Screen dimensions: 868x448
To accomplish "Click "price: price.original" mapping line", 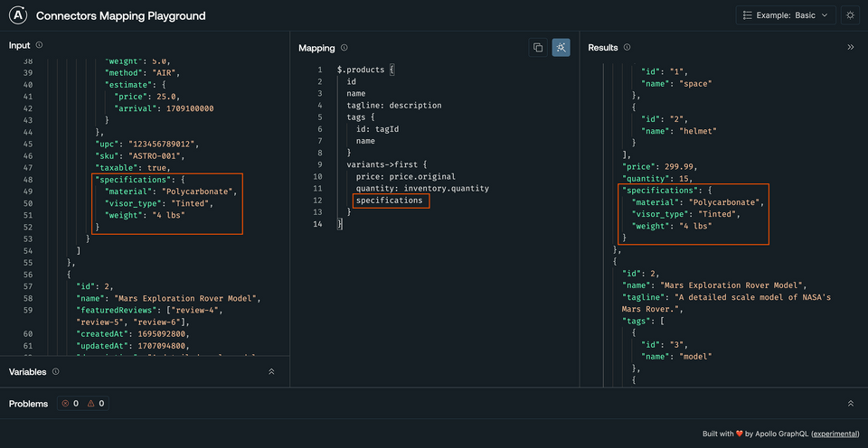I will [x=406, y=176].
